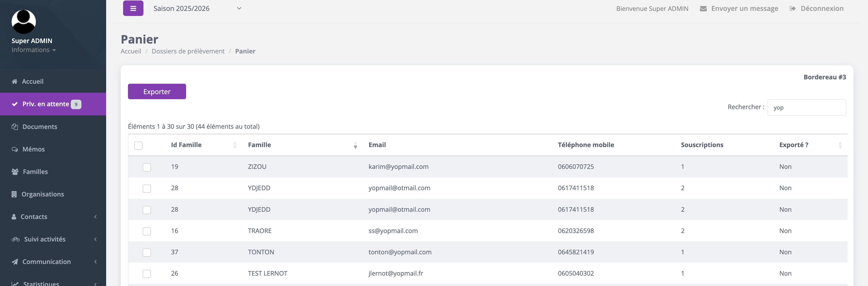Click the home icon beside Accueil

(15, 82)
